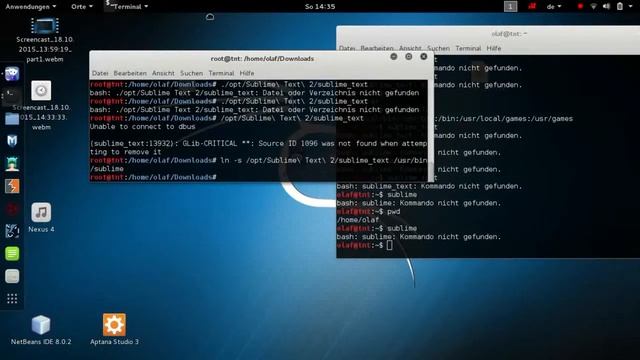The image size is (640, 360).
Task: Minimize the root@tnt terminal window
Action: point(393,57)
